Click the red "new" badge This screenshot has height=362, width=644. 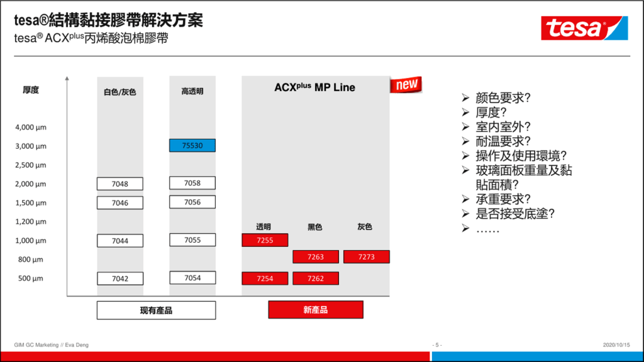tap(406, 84)
